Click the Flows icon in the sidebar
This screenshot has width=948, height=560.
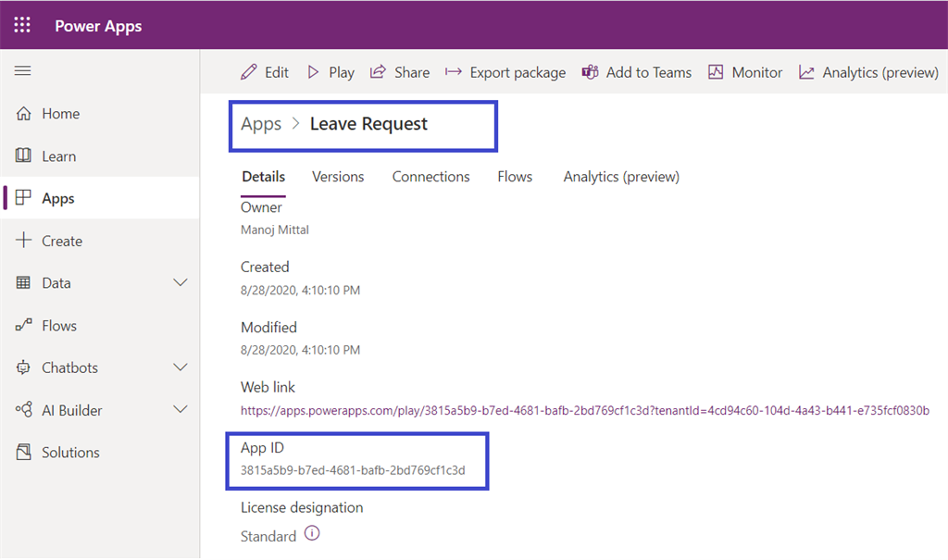25,325
